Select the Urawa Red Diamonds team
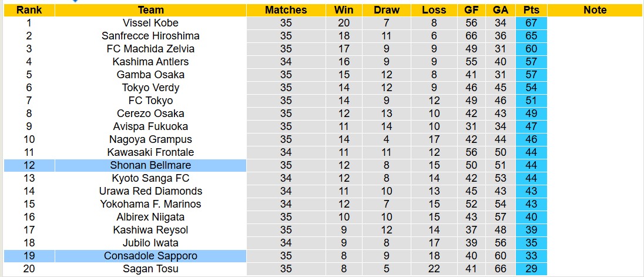The image size is (644, 277). tap(150, 191)
